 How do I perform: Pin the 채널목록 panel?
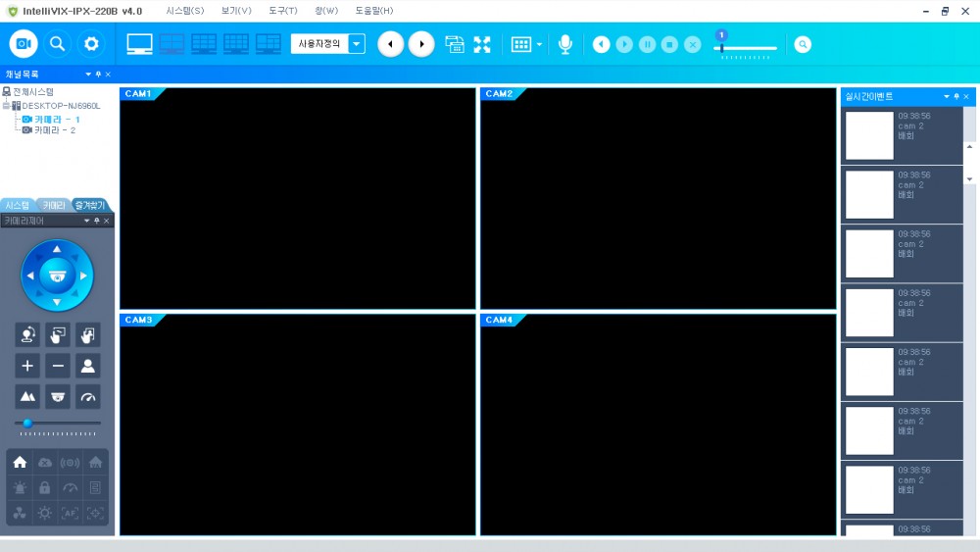point(98,75)
